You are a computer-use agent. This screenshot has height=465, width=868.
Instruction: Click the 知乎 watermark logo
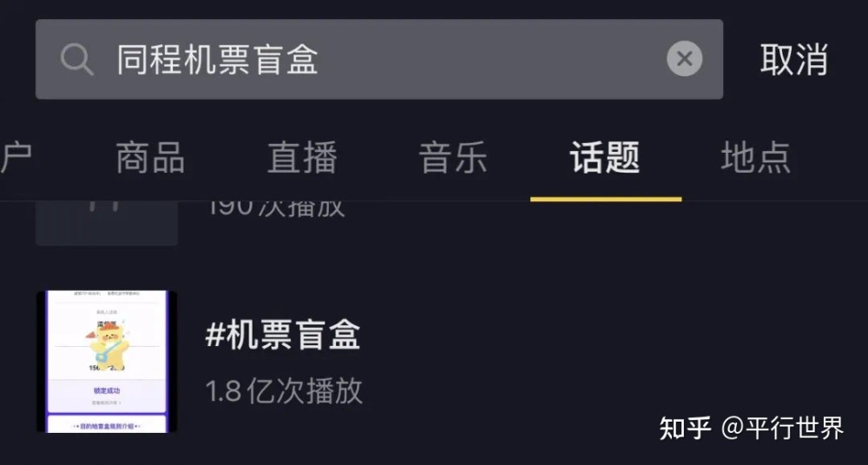point(685,428)
